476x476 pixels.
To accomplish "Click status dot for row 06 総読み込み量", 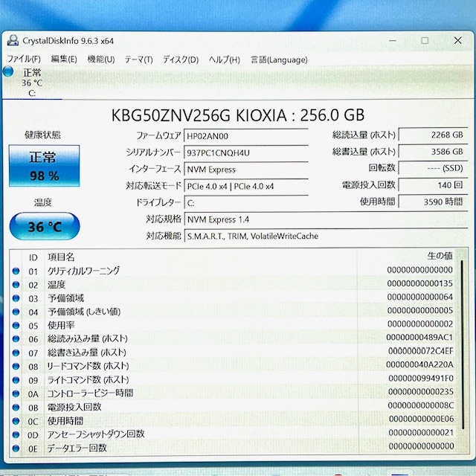I will [x=16, y=339].
